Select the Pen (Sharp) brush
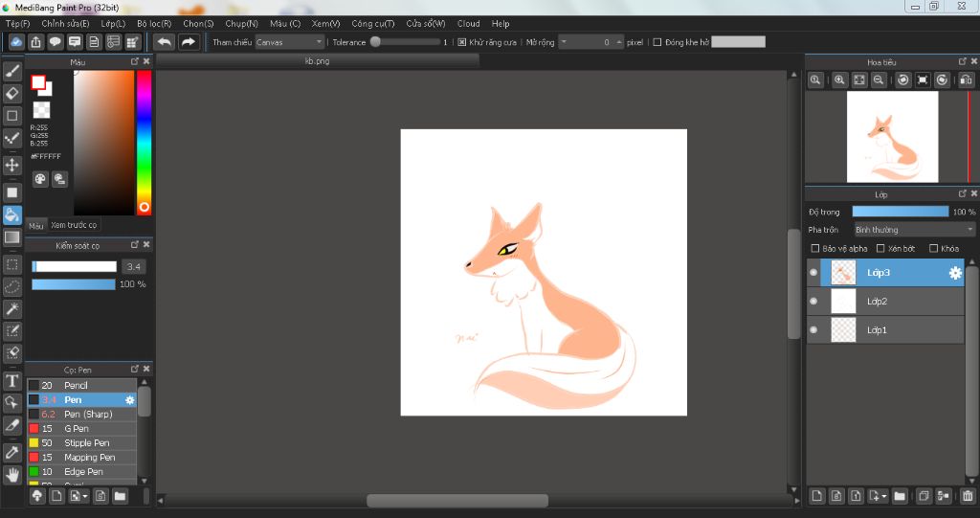 (82, 415)
